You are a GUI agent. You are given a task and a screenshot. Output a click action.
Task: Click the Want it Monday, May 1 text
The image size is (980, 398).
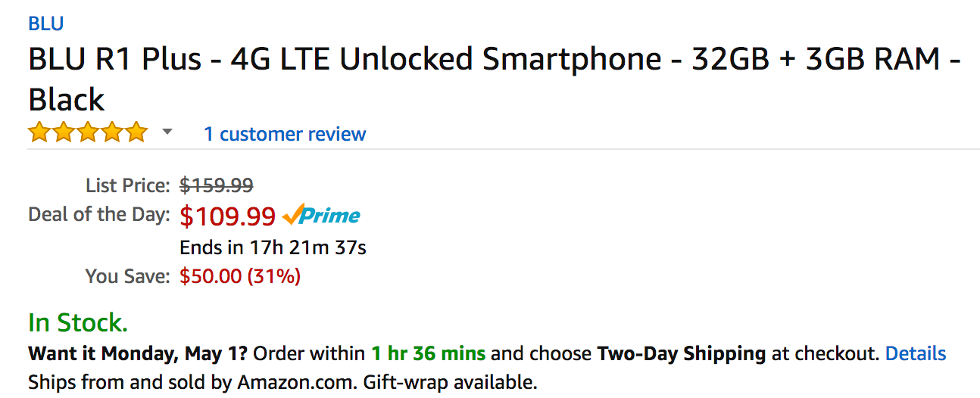tap(138, 353)
